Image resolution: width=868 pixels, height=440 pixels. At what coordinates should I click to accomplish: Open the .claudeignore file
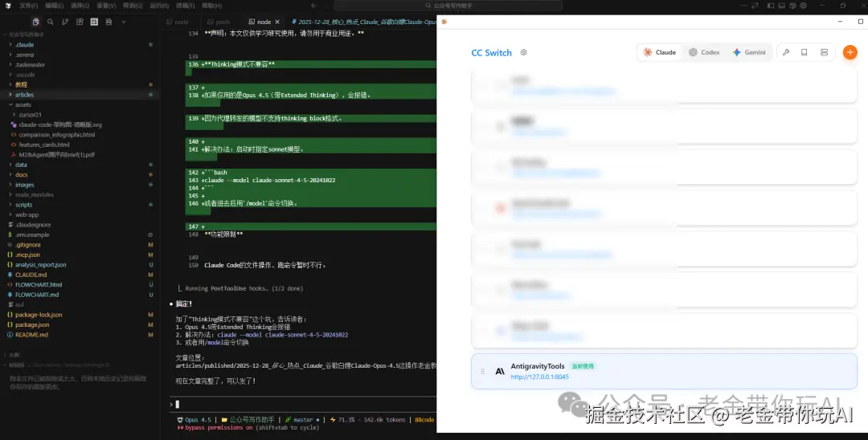tap(33, 225)
